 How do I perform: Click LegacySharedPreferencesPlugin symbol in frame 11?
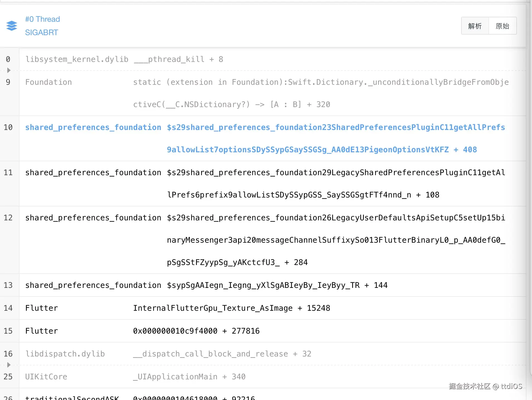336,184
